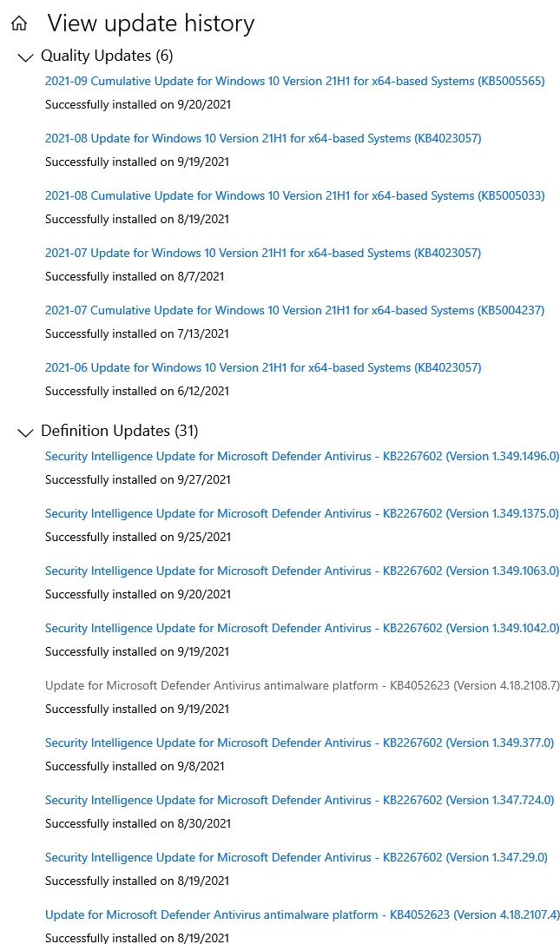Open Security Intelligence Update version 1.349.1496.0
This screenshot has height=944, width=560.
click(302, 456)
